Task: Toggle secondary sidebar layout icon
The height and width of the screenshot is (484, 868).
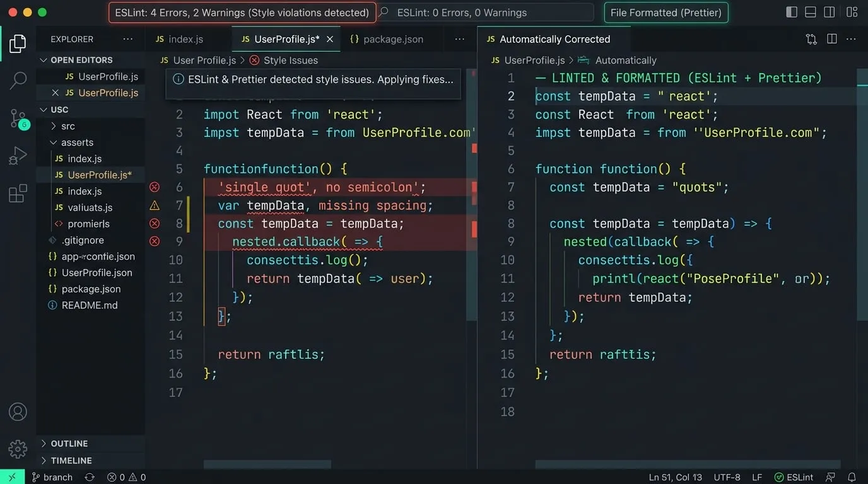Action: pos(830,12)
